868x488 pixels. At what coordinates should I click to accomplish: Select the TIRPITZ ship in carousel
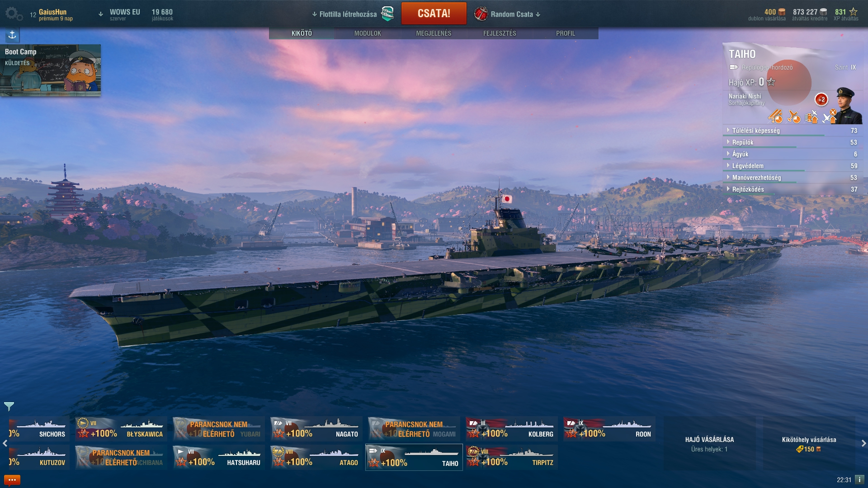tap(512, 457)
